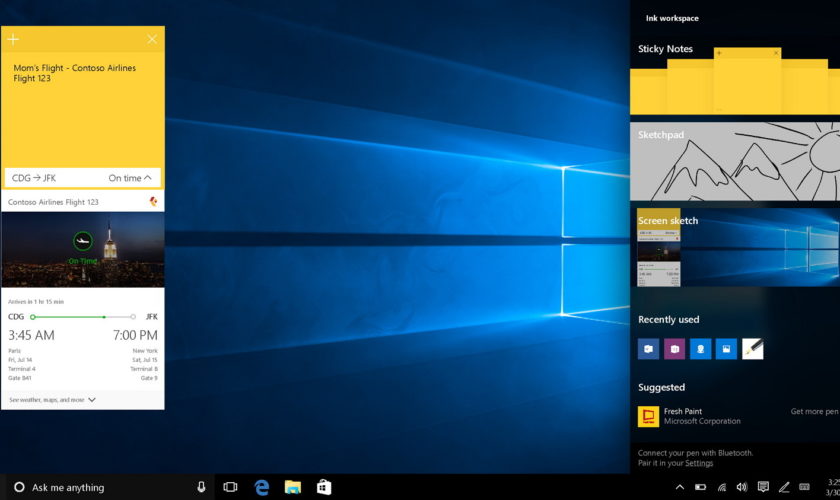The image size is (840, 500).
Task: Toggle the Windows Ink Workspace pen icon
Action: coord(784,487)
